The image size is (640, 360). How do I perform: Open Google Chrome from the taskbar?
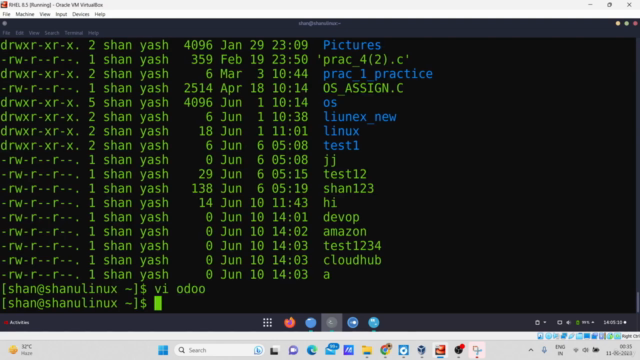pyautogui.click(x=385, y=350)
